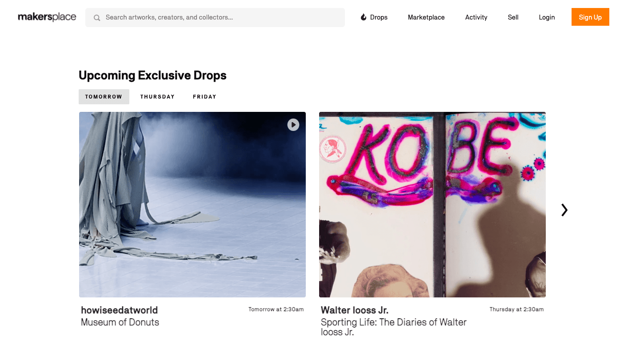632x364 pixels.
Task: Focus the artworks search field
Action: 222,18
